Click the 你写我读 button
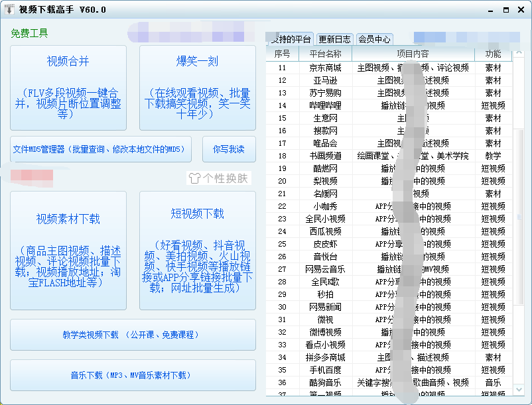The image size is (532, 405). [229, 149]
